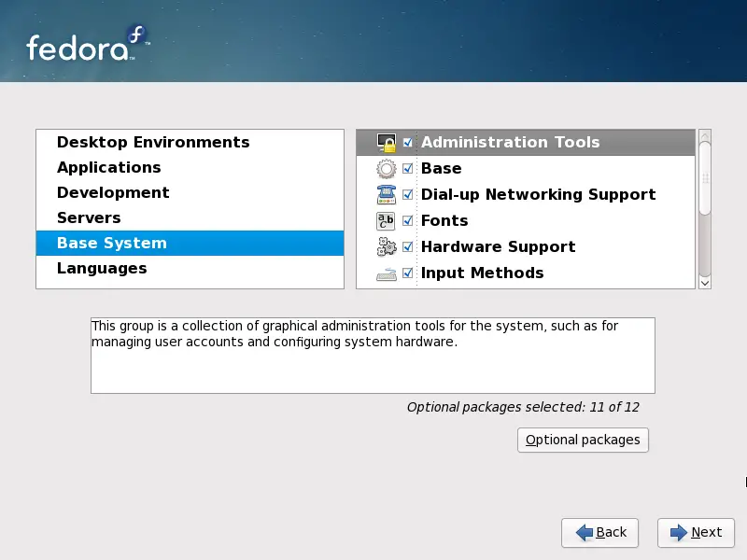Toggle the Base package group checkbox
747x560 pixels.
tap(408, 169)
